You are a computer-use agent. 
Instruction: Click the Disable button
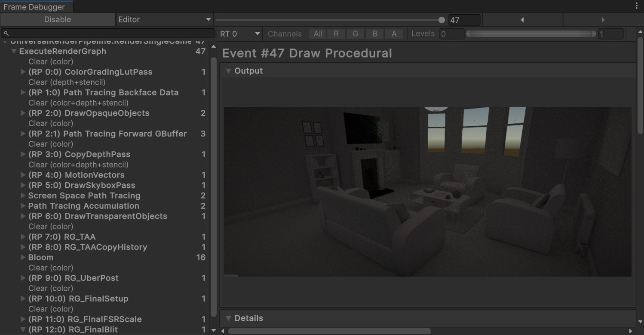coord(58,19)
